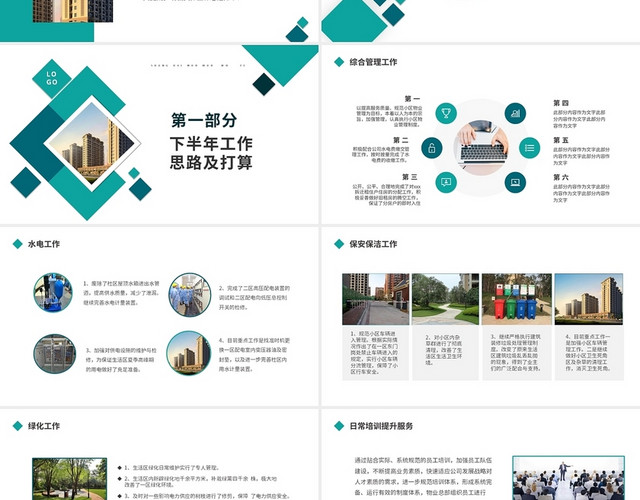Select the blue water pump circular photo
640x500 pixels.
(x=53, y=293)
